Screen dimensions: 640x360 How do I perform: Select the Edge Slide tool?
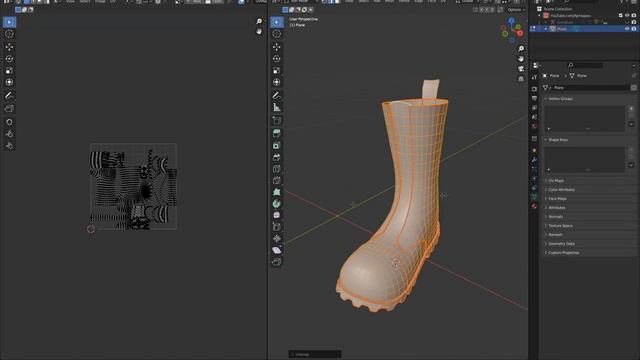(277, 227)
